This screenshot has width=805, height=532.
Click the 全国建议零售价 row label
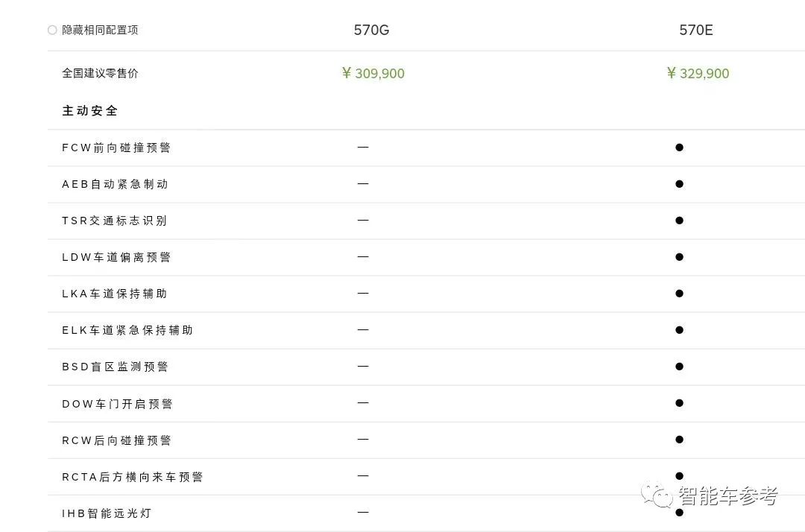pos(100,73)
